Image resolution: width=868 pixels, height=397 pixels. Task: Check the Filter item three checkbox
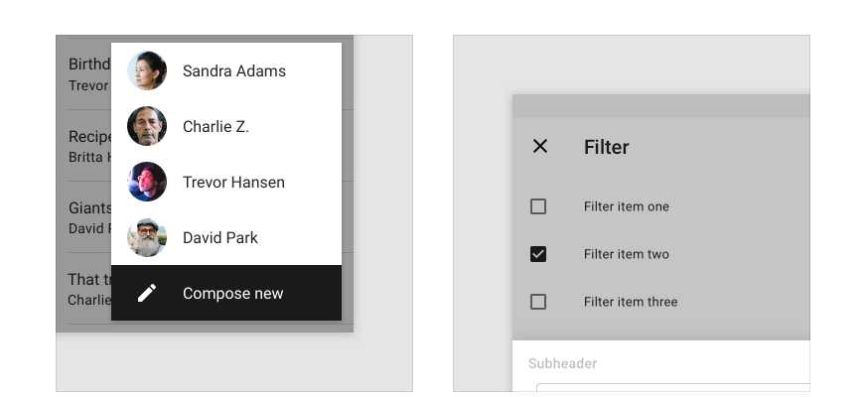tap(538, 302)
